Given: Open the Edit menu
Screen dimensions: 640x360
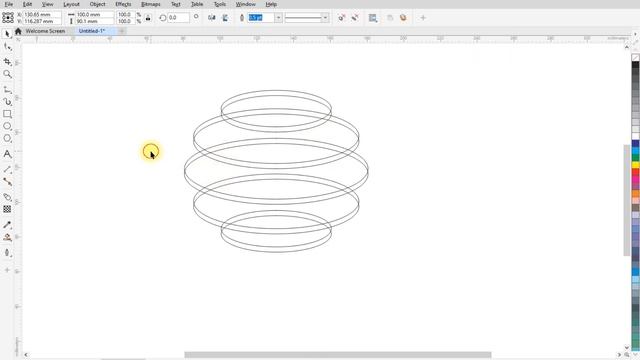Looking at the screenshot, I should click(x=27, y=4).
